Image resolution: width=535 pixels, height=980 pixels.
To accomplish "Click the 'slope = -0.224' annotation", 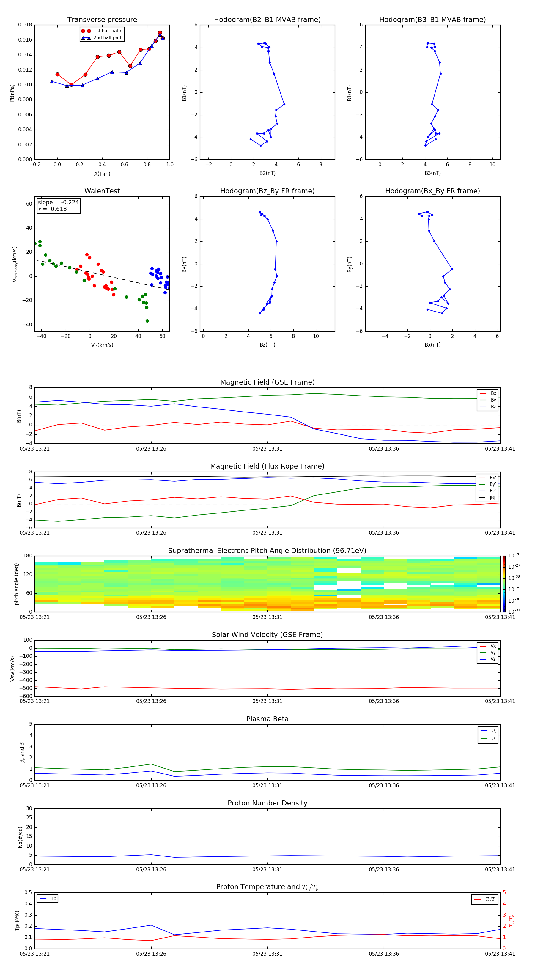I will click(58, 203).
